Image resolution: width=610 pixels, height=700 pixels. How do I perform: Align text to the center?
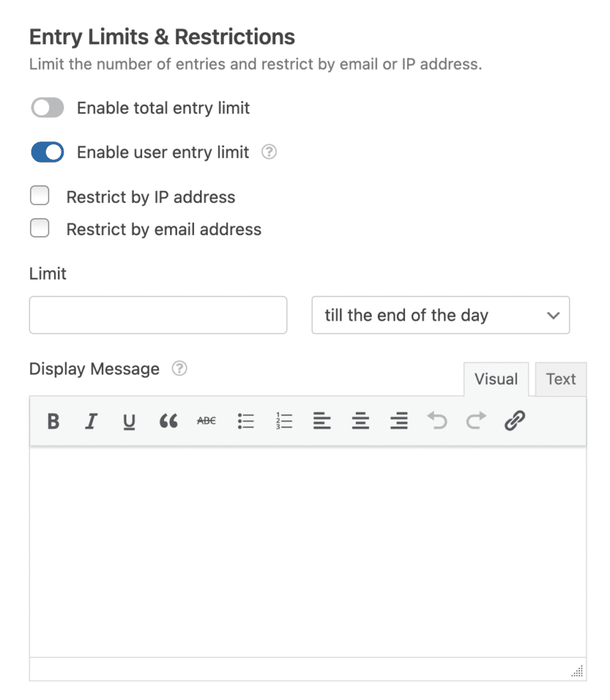click(x=360, y=421)
